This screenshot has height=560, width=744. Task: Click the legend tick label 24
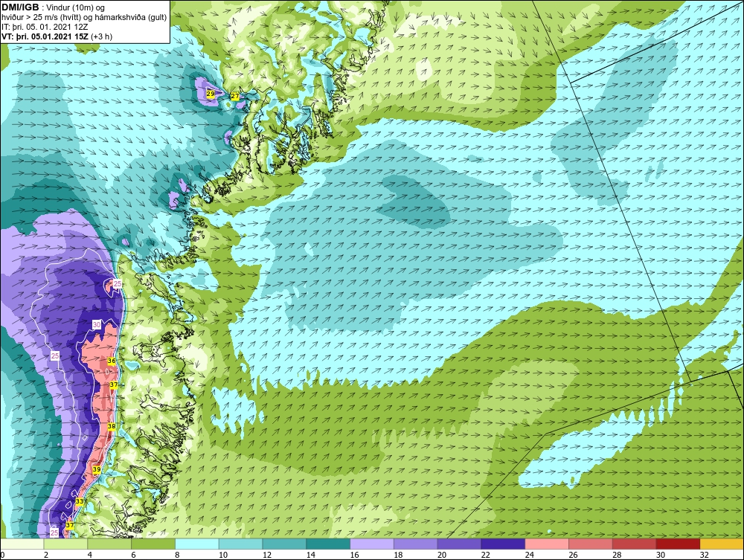pyautogui.click(x=529, y=555)
